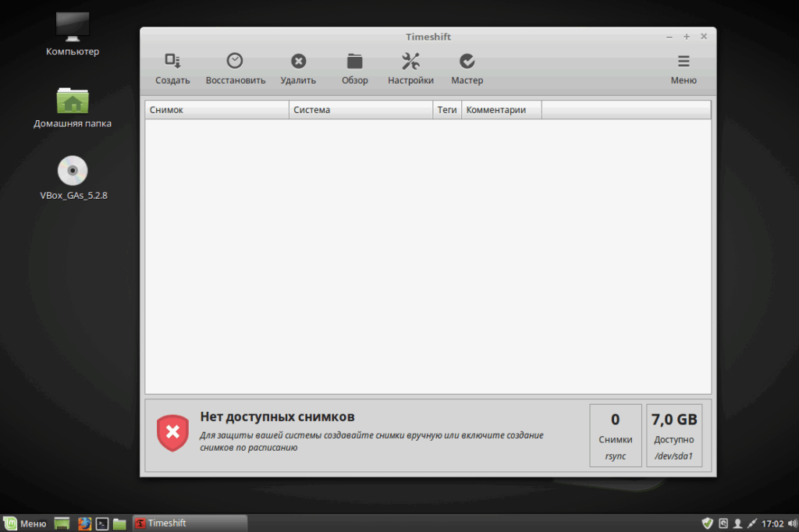Image resolution: width=799 pixels, height=532 pixels.
Task: Click the Нет доступных снимков heading
Action: tap(277, 417)
